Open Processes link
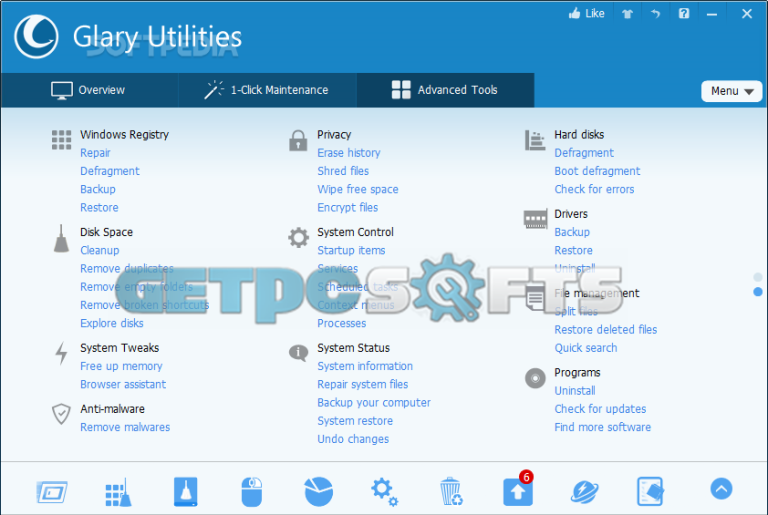The image size is (768, 515). (x=341, y=323)
